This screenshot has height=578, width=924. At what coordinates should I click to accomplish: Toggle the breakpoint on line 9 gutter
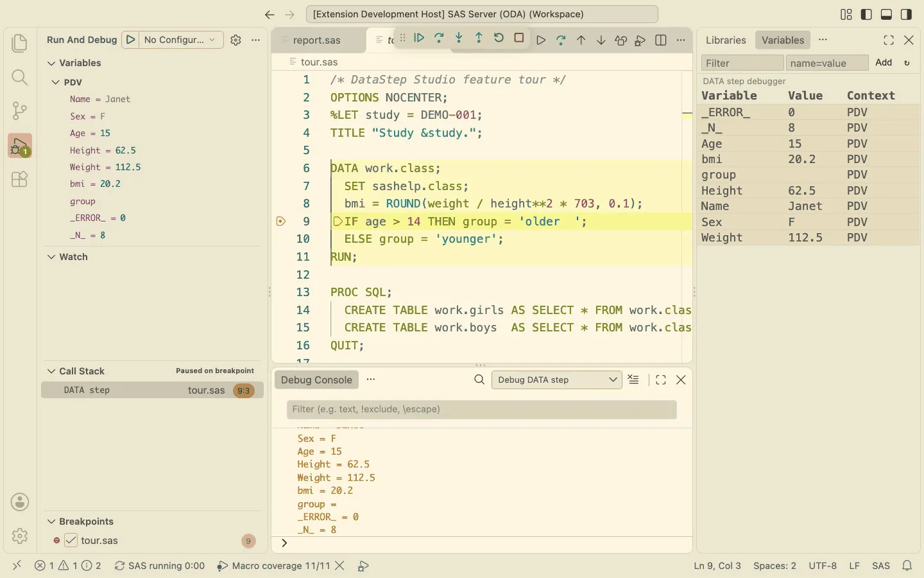coord(280,222)
